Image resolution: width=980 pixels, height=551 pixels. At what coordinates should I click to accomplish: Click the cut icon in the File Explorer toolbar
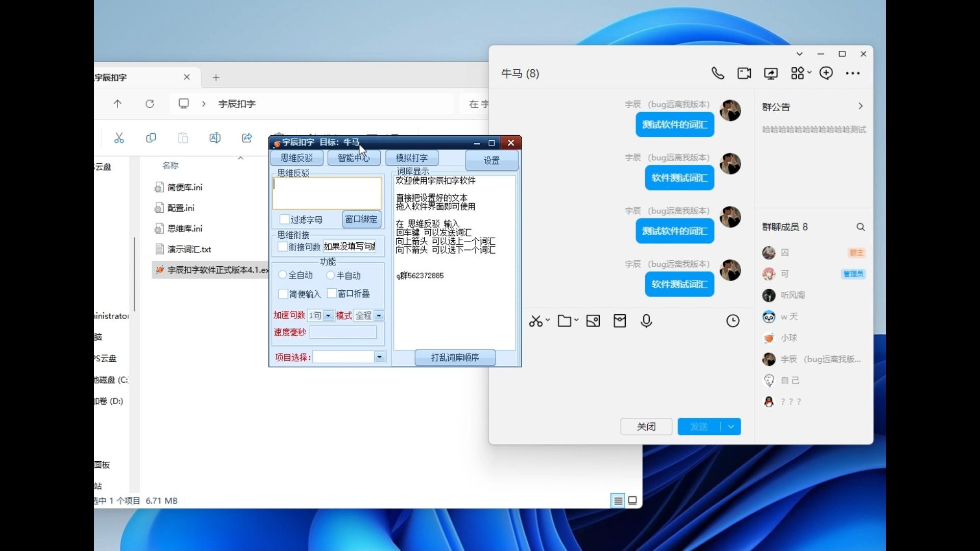point(119,138)
